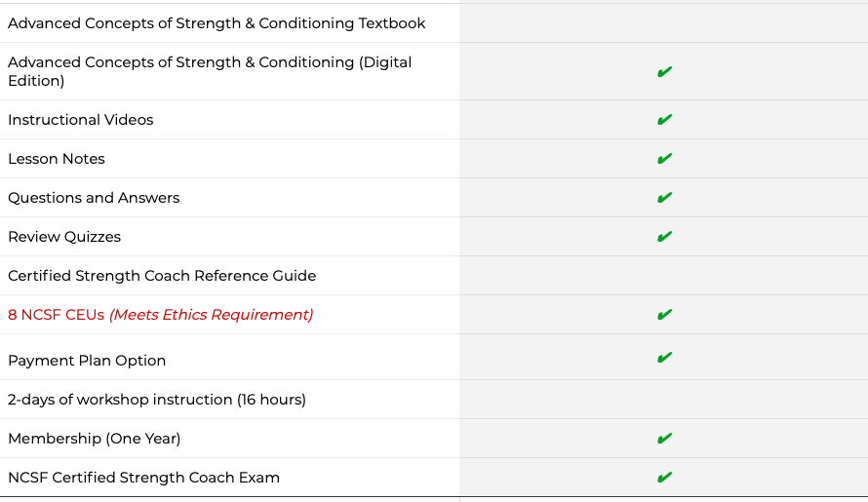Click 'Membership (One Year)' row label
Screen dimensions: 868x502
tap(94, 439)
